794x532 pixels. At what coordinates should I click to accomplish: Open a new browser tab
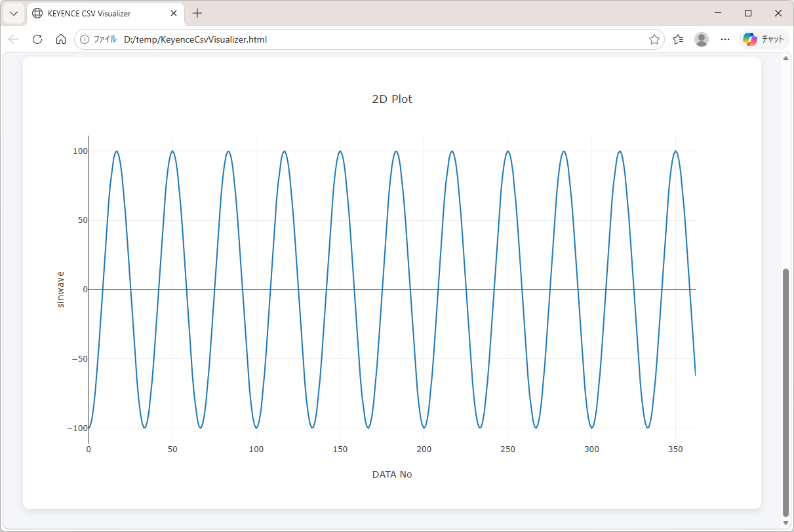[x=197, y=13]
